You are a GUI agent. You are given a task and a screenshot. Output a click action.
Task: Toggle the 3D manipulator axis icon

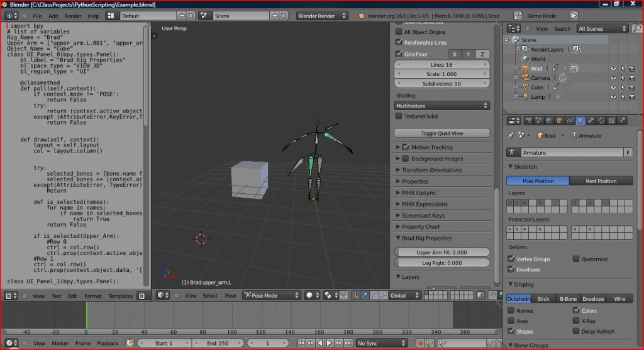click(355, 295)
